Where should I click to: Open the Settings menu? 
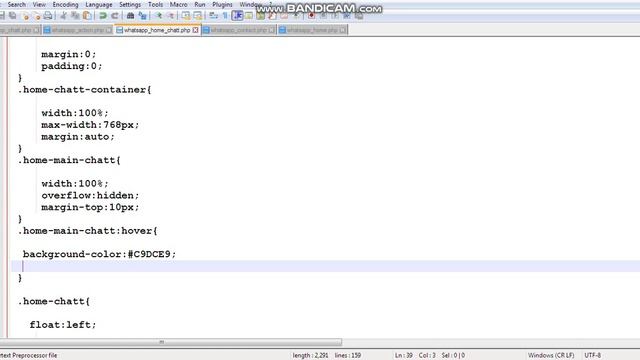[130, 4]
